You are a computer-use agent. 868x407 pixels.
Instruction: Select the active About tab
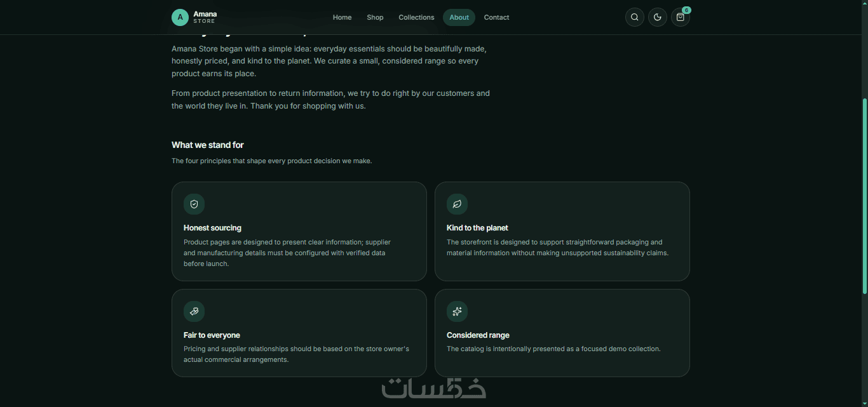(x=459, y=17)
